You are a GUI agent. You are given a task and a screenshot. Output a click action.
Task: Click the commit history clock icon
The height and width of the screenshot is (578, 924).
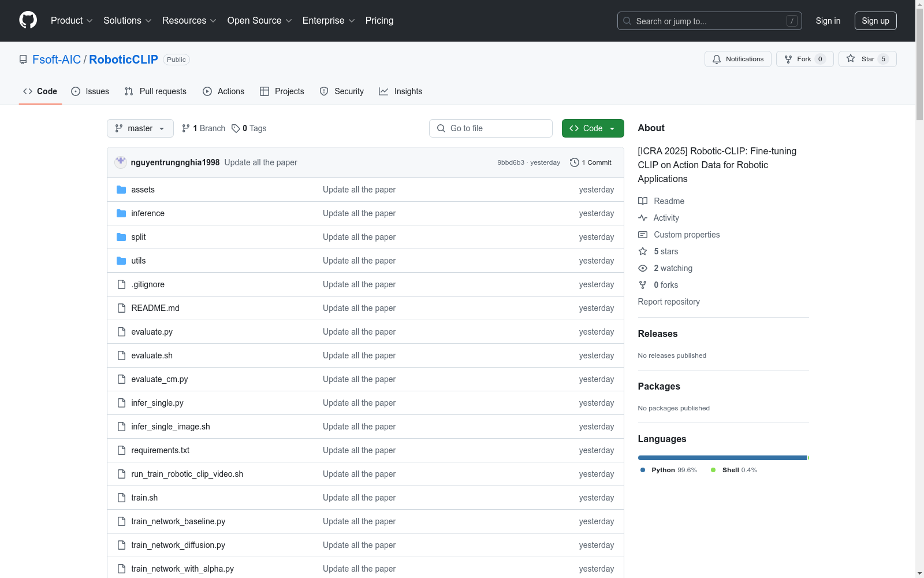(574, 162)
